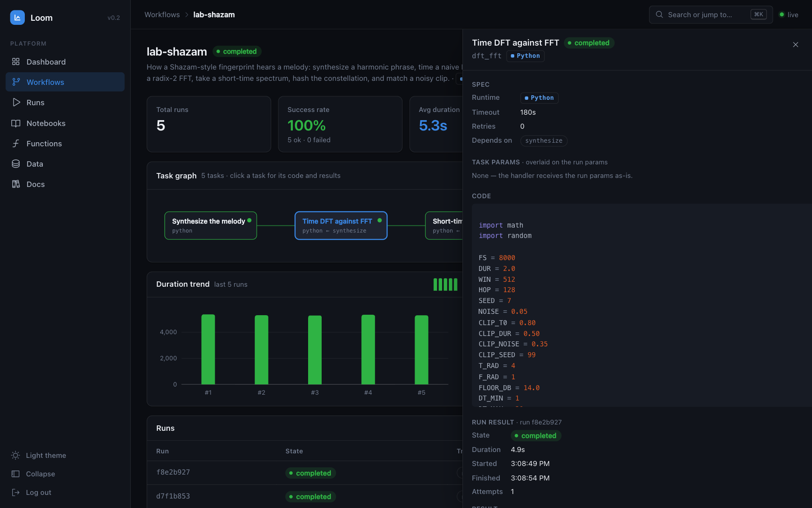Image resolution: width=812 pixels, height=508 pixels.
Task: Click the live status indicator
Action: [789, 14]
